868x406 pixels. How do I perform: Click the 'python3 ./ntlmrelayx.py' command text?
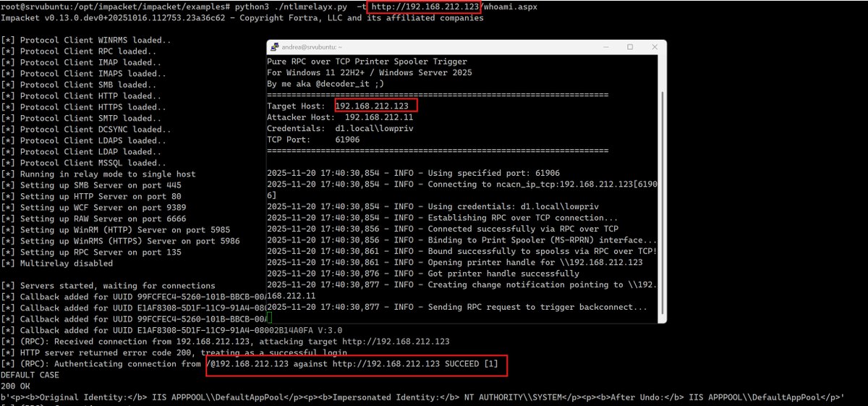pos(292,6)
